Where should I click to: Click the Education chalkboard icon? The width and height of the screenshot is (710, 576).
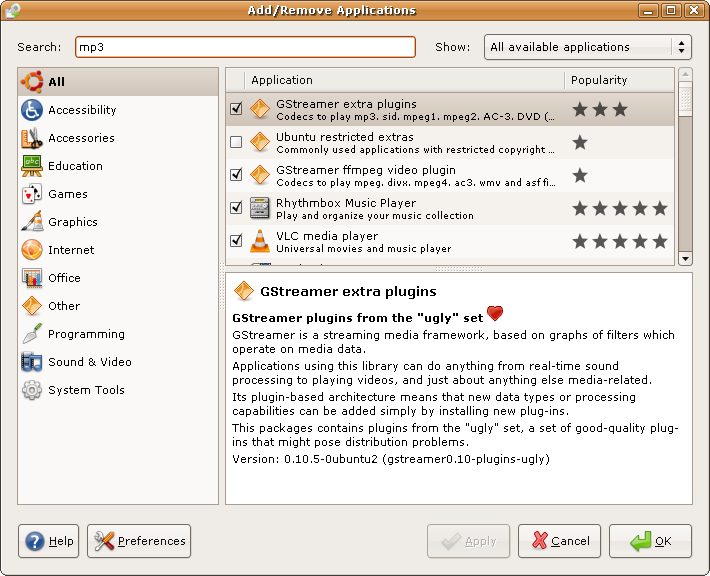(32, 166)
